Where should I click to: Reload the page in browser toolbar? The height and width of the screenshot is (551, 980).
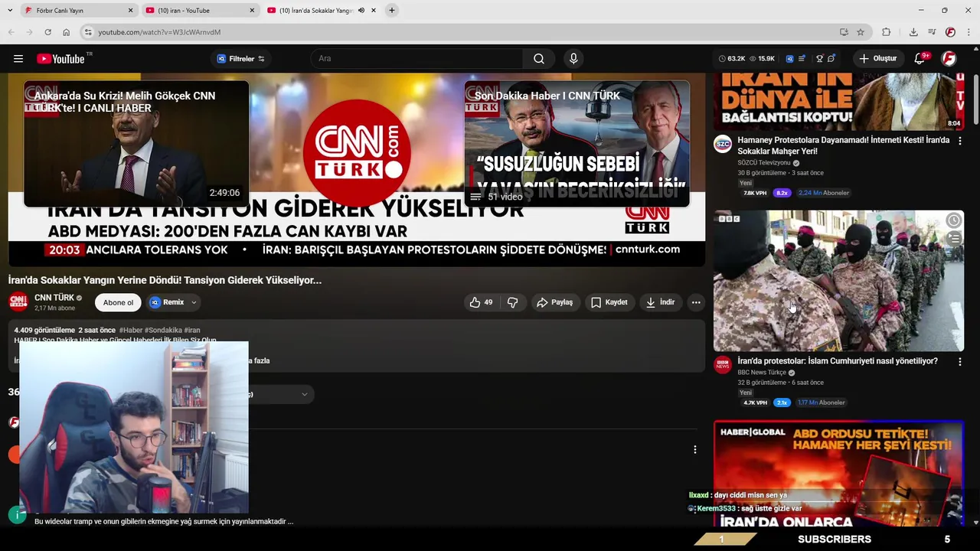pos(47,32)
